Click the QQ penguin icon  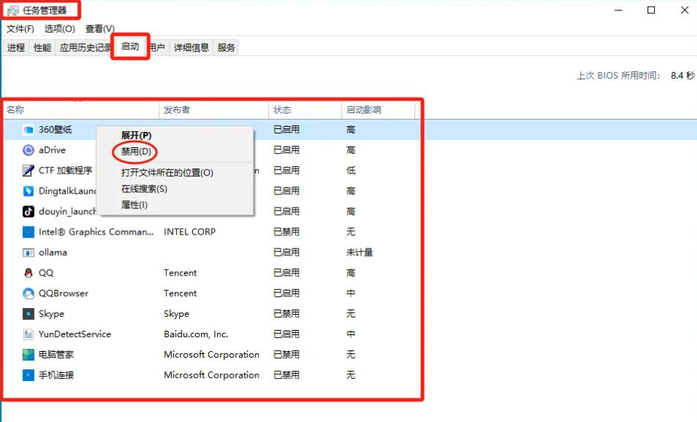(x=28, y=273)
